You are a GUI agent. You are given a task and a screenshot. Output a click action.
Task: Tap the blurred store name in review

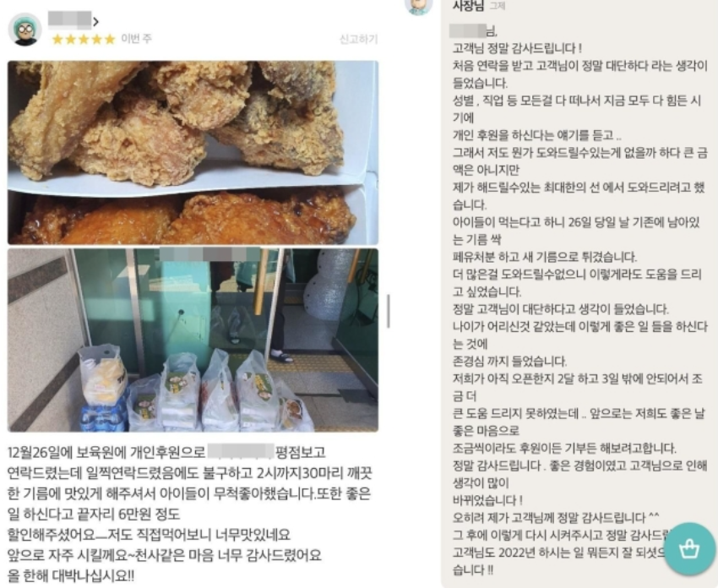[241, 451]
